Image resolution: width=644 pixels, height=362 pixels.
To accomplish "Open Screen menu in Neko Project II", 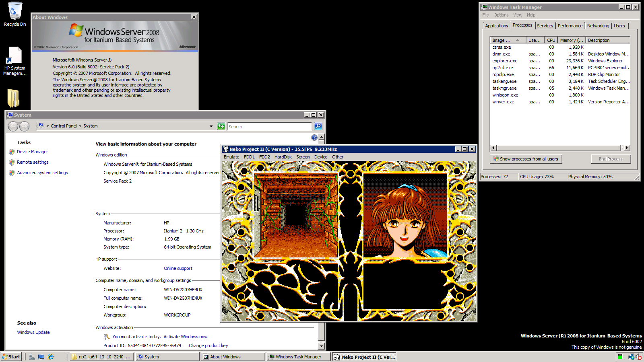I will tap(303, 157).
